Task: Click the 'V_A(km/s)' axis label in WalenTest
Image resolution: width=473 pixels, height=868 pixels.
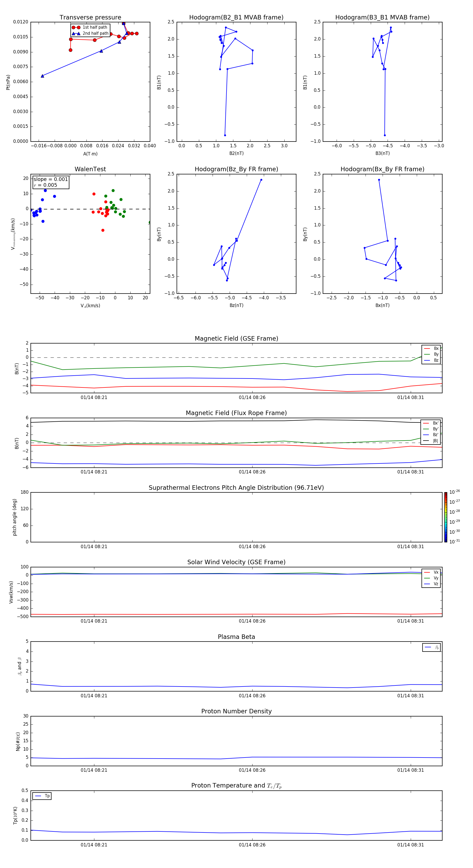Action: [90, 306]
